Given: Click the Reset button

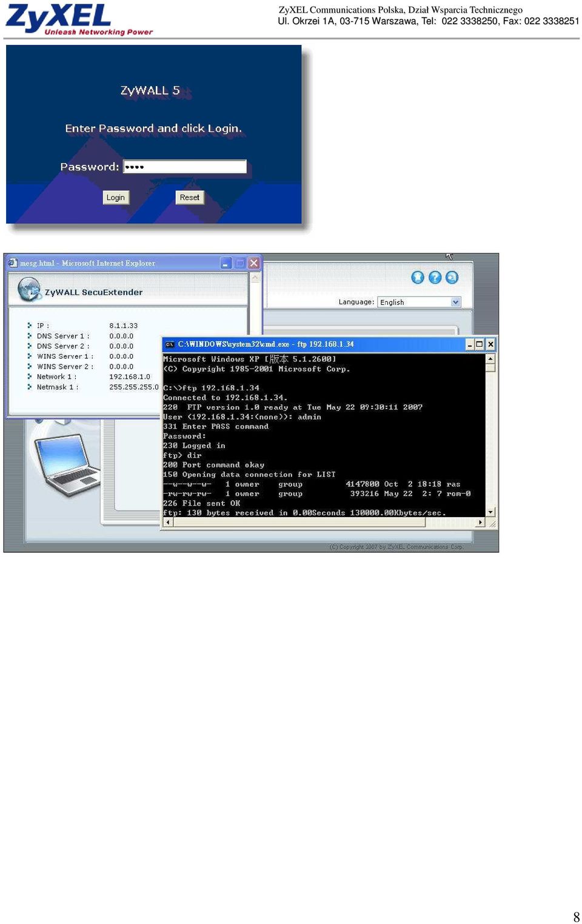Looking at the screenshot, I should click(189, 198).
